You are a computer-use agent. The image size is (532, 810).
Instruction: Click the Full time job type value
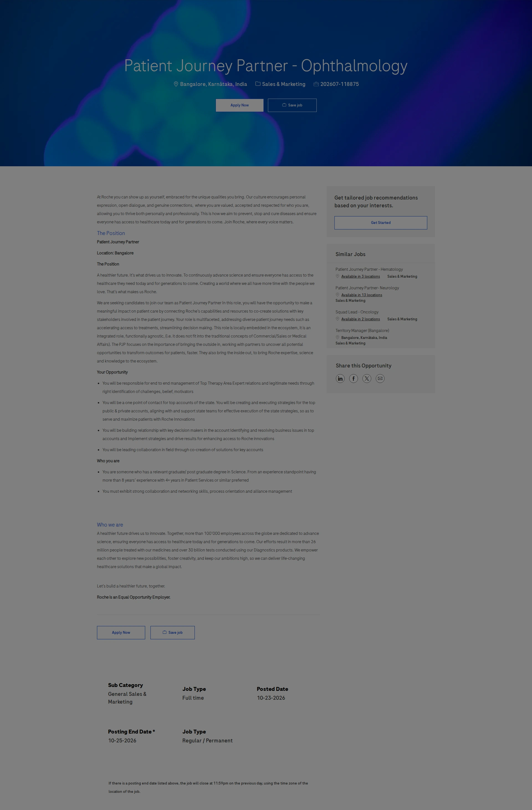coord(193,698)
